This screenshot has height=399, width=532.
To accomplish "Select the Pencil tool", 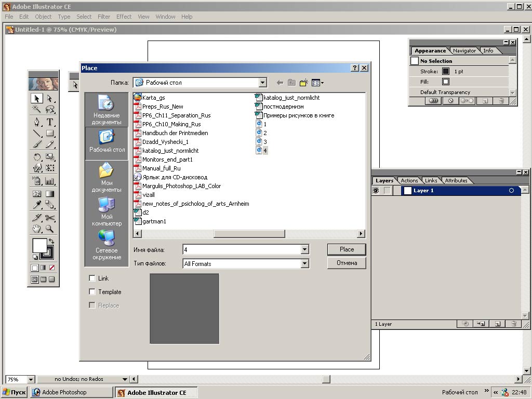I will coord(50,144).
